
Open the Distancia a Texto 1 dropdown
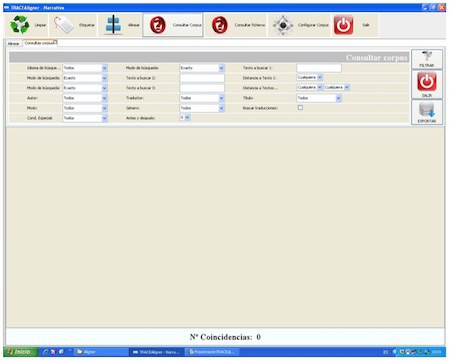[x=310, y=77]
